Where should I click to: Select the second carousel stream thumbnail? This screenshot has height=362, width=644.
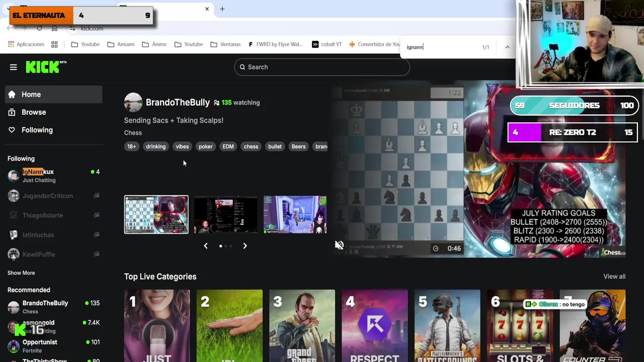[225, 215]
